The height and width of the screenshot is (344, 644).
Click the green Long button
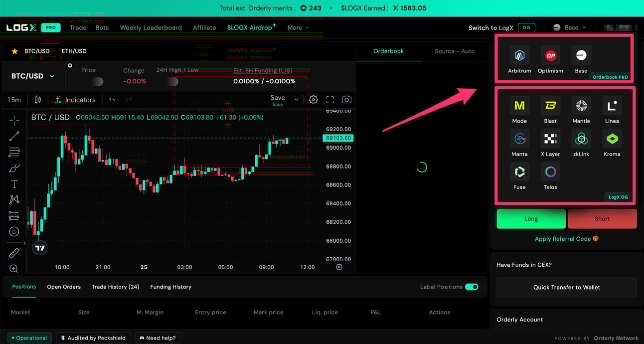pos(531,219)
